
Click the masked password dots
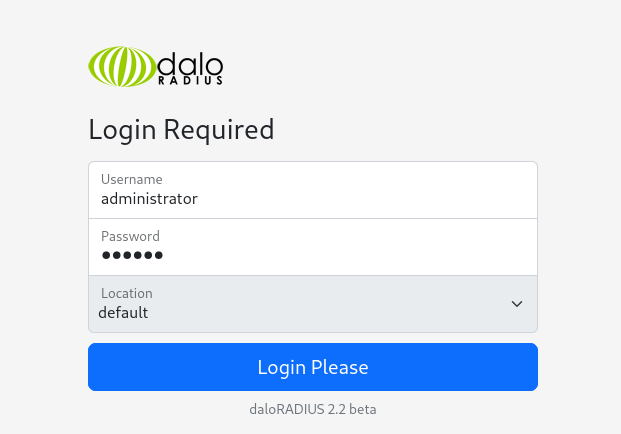tap(132, 255)
